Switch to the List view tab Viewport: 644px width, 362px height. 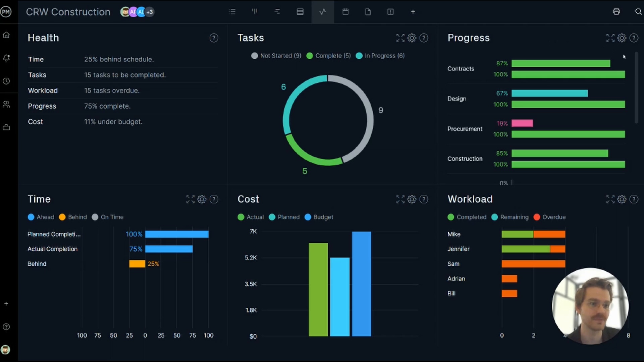click(232, 12)
